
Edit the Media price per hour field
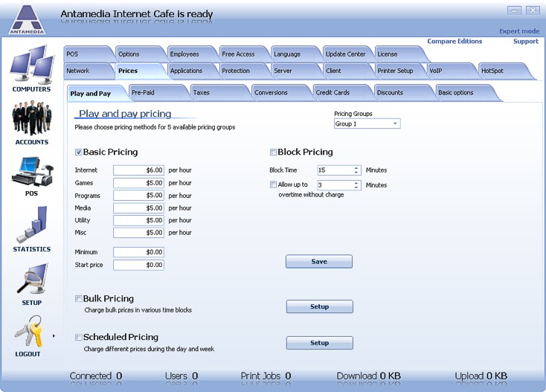pos(138,208)
